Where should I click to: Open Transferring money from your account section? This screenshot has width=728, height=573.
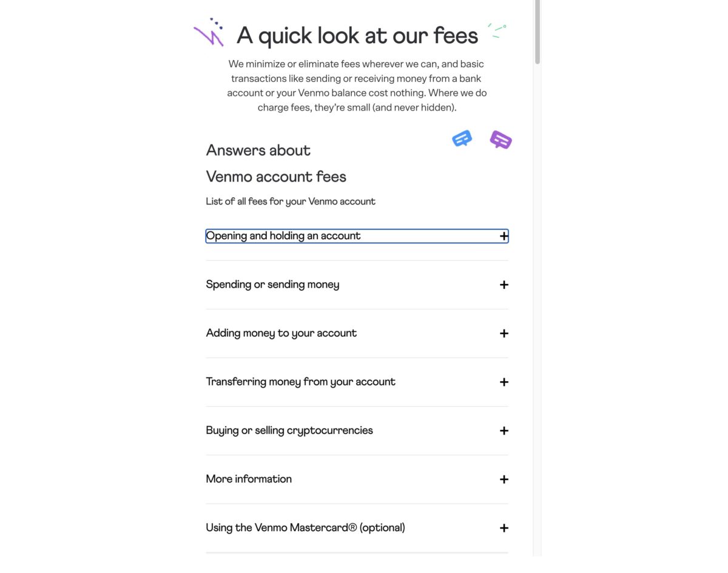tap(357, 382)
